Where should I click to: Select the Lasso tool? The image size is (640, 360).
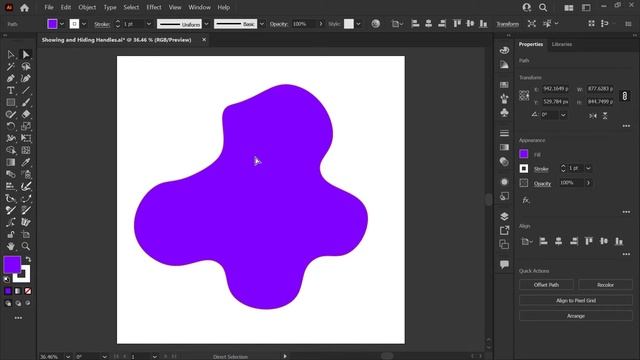pos(26,66)
